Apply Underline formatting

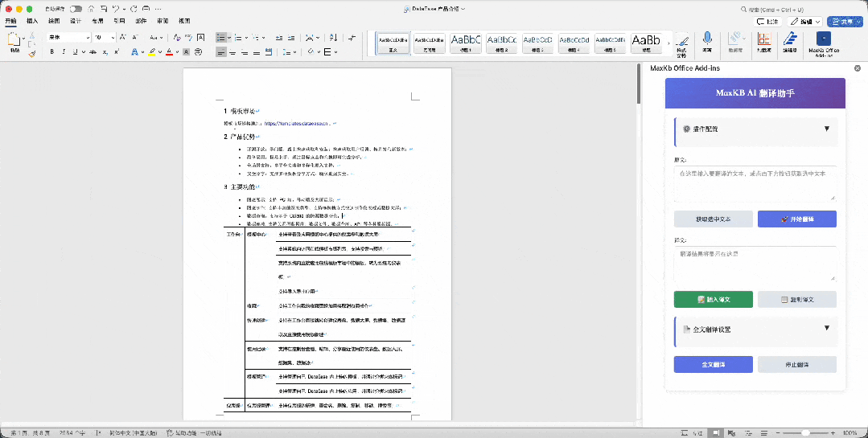76,52
